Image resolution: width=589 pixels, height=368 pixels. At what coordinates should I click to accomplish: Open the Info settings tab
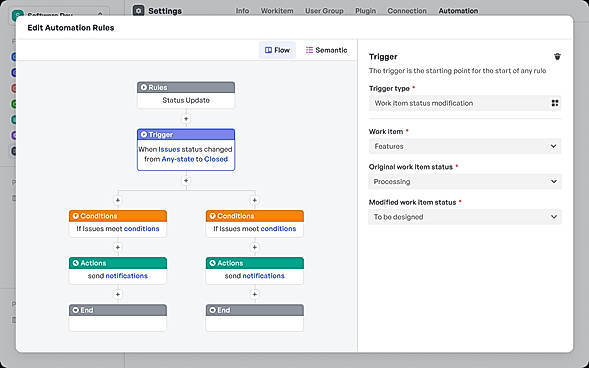pos(242,11)
